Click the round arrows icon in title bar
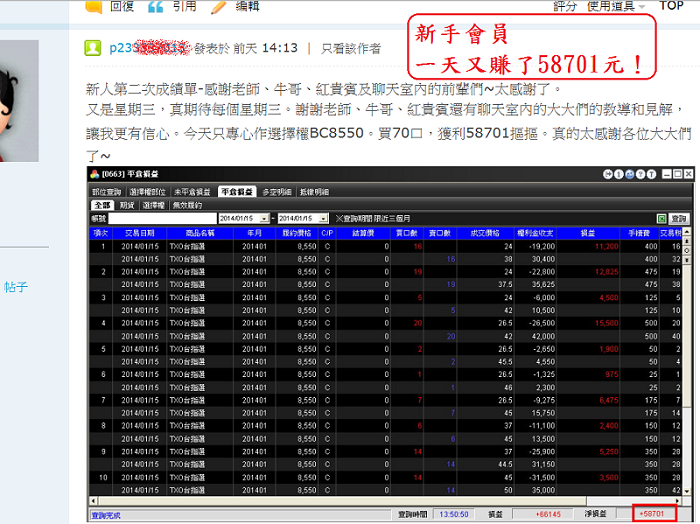The image size is (700, 524). coord(608,174)
